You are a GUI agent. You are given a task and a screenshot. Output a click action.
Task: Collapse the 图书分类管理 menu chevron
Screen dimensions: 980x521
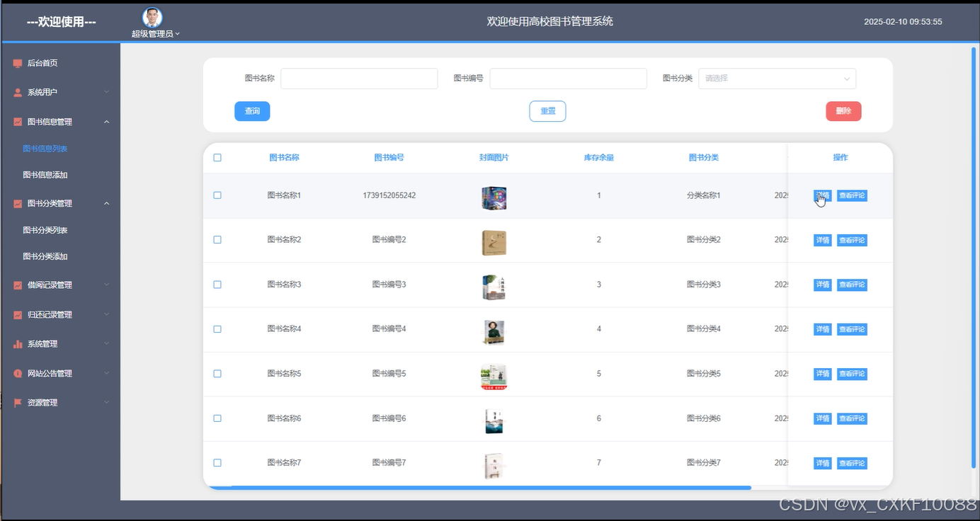coord(107,203)
